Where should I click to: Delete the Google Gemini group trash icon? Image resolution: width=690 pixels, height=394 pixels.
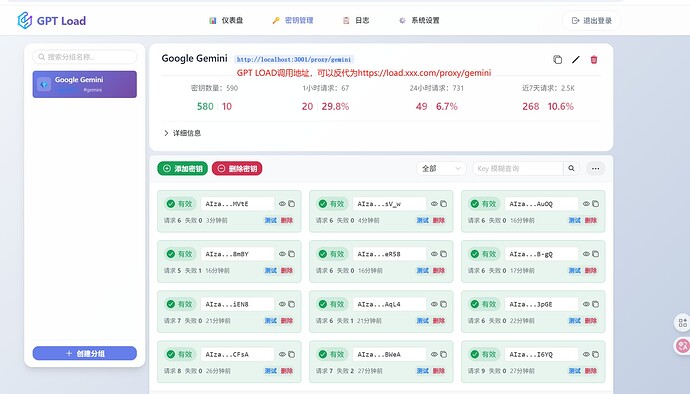pos(594,59)
